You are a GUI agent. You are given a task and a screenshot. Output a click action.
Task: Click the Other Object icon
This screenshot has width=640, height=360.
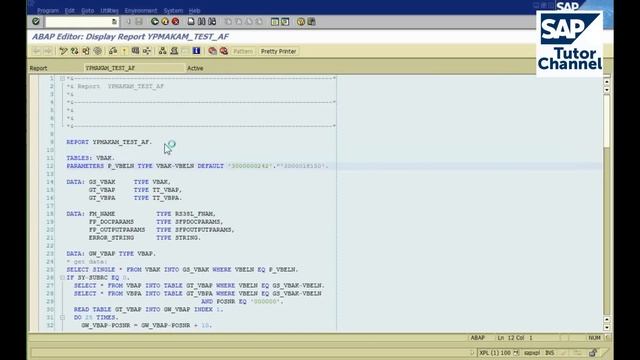pos(86,51)
